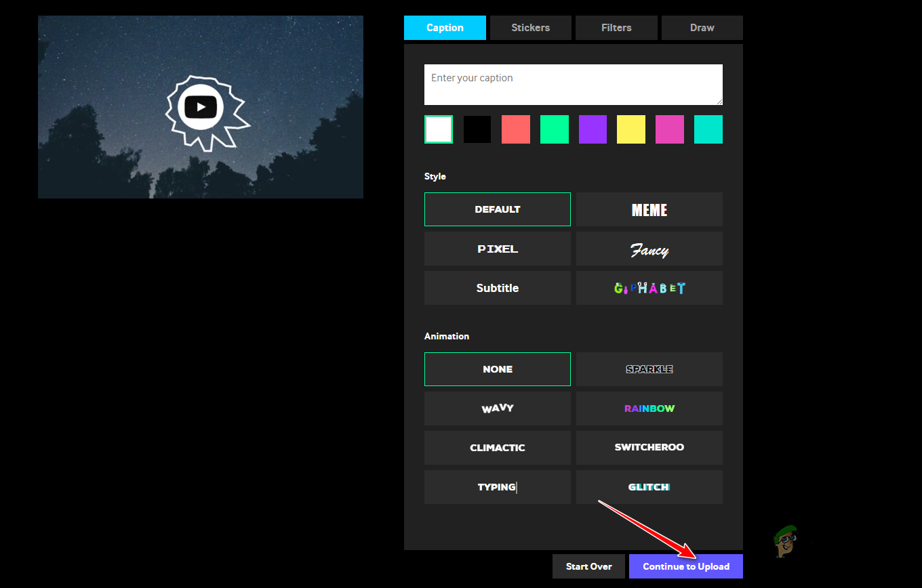Viewport: 922px width, 588px height.
Task: Switch to the Draw tab
Action: click(x=702, y=28)
